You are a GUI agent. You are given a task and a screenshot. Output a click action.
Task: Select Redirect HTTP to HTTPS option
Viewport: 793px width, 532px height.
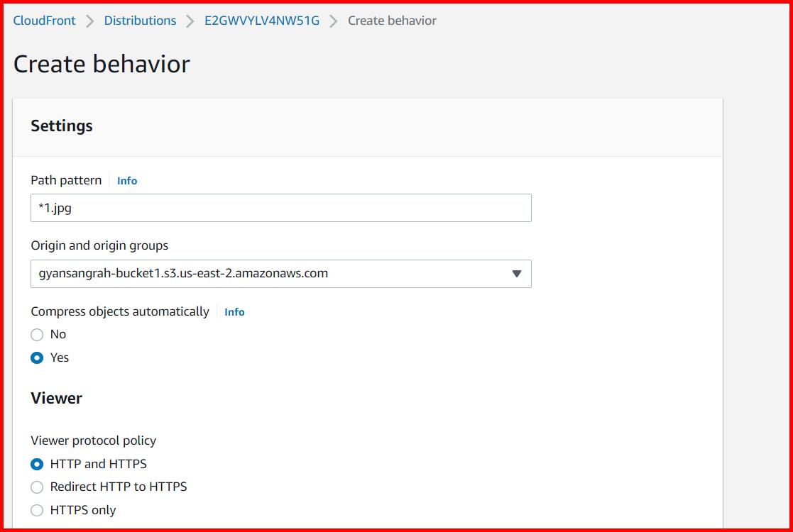click(x=37, y=487)
